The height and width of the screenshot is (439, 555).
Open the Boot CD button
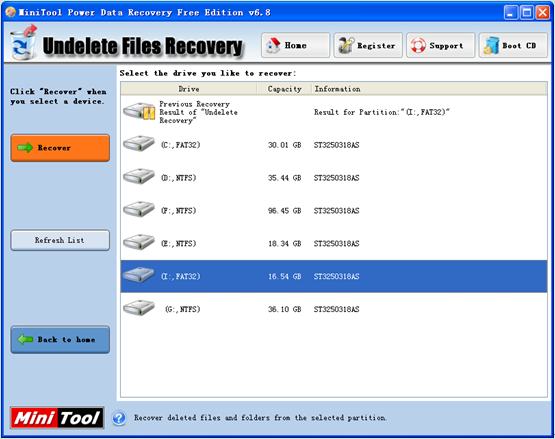pyautogui.click(x=513, y=45)
